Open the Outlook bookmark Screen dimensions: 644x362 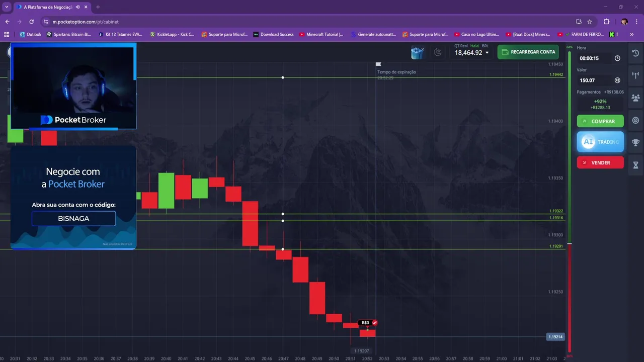pos(30,34)
